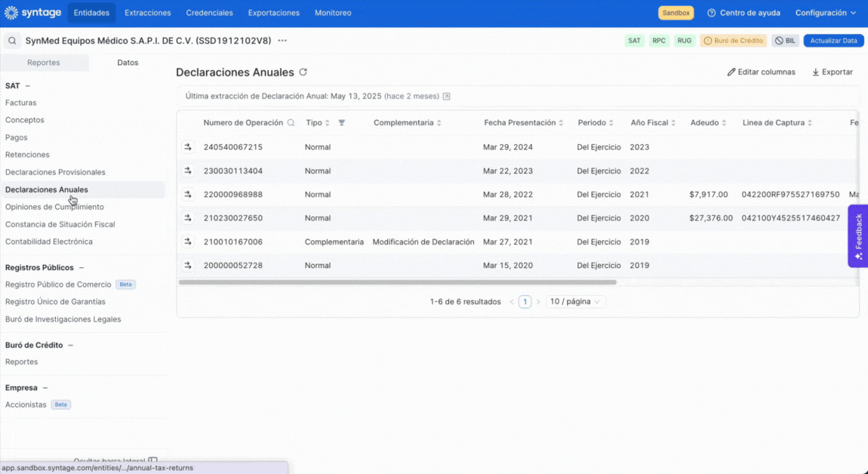Click the RPC status tag

659,41
